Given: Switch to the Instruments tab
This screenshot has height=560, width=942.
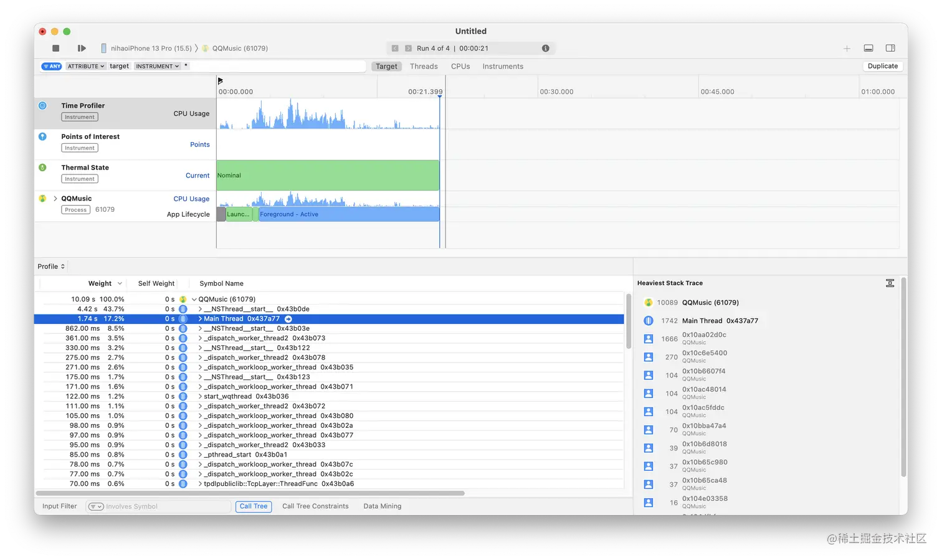Looking at the screenshot, I should [503, 66].
